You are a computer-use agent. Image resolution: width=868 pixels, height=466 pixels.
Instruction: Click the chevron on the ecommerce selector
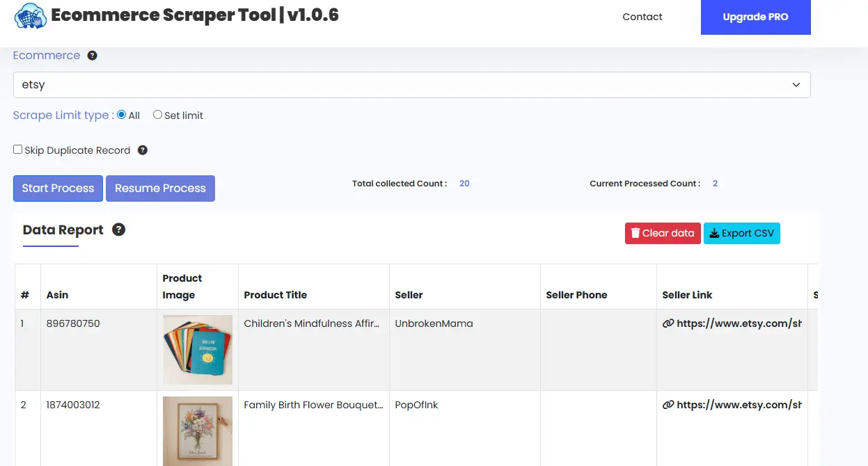[796, 84]
